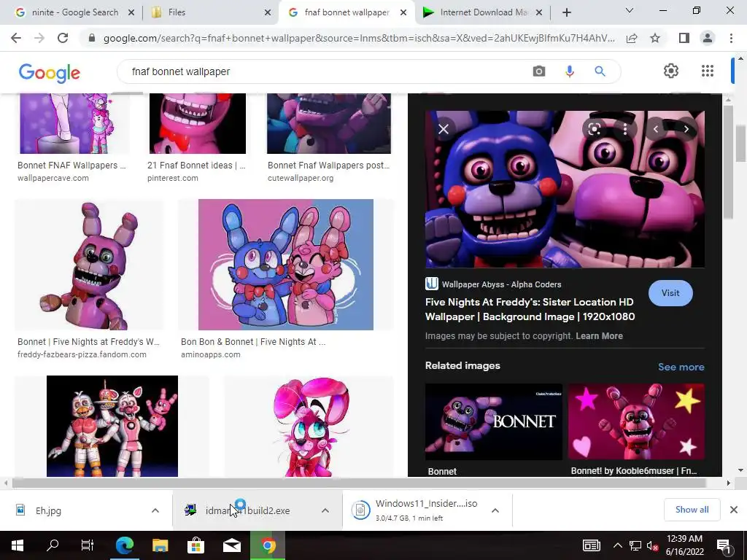Image resolution: width=747 pixels, height=560 pixels.
Task: Switch to Internet Download Manager tab
Action: tap(482, 12)
